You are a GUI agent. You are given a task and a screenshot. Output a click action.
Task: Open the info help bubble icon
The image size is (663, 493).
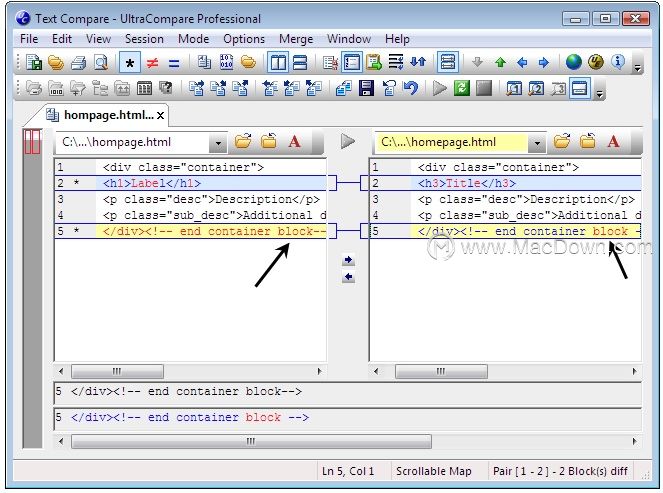pyautogui.click(x=618, y=62)
